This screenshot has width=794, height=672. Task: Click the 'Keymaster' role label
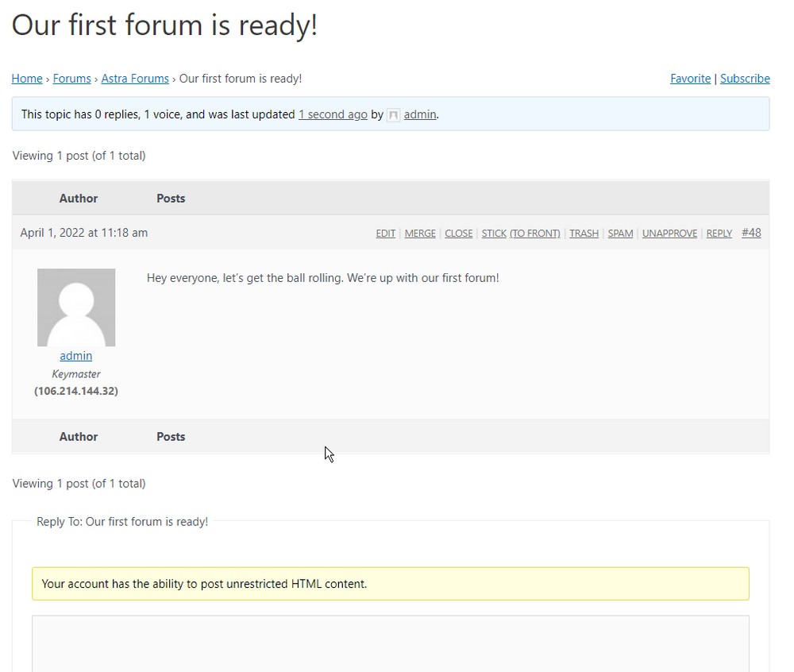click(x=76, y=374)
